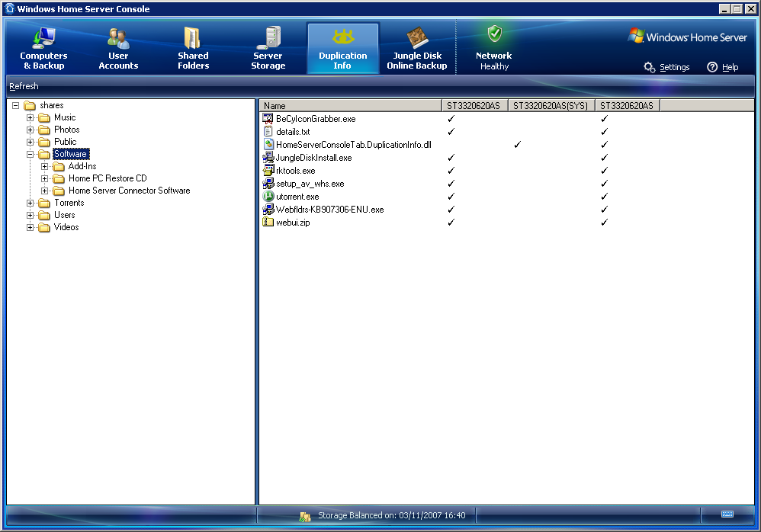
Task: Go to the Server Storage tab
Action: click(x=268, y=49)
